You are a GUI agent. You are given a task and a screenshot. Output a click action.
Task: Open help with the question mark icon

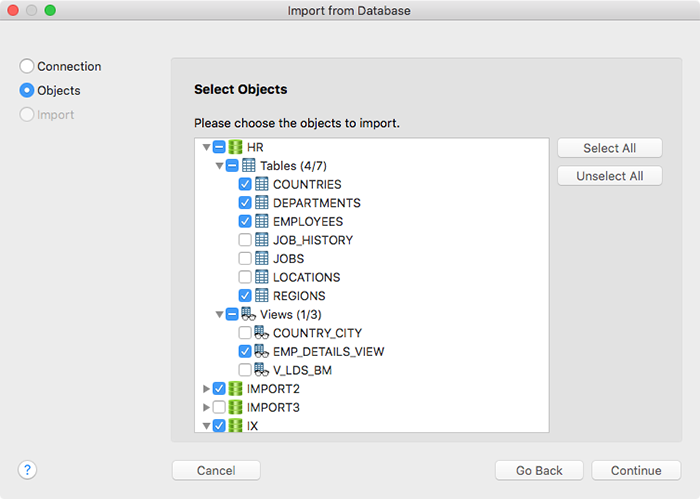click(x=27, y=470)
